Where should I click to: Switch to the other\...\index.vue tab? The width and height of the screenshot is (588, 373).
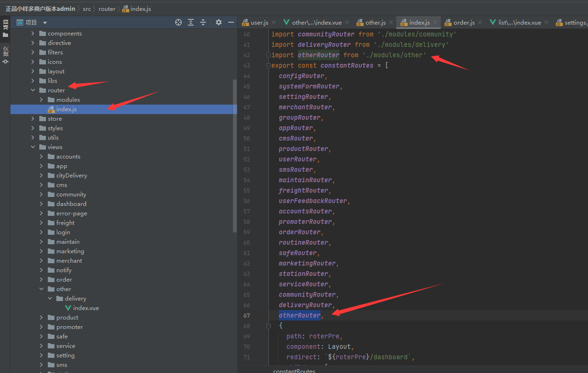click(x=312, y=22)
